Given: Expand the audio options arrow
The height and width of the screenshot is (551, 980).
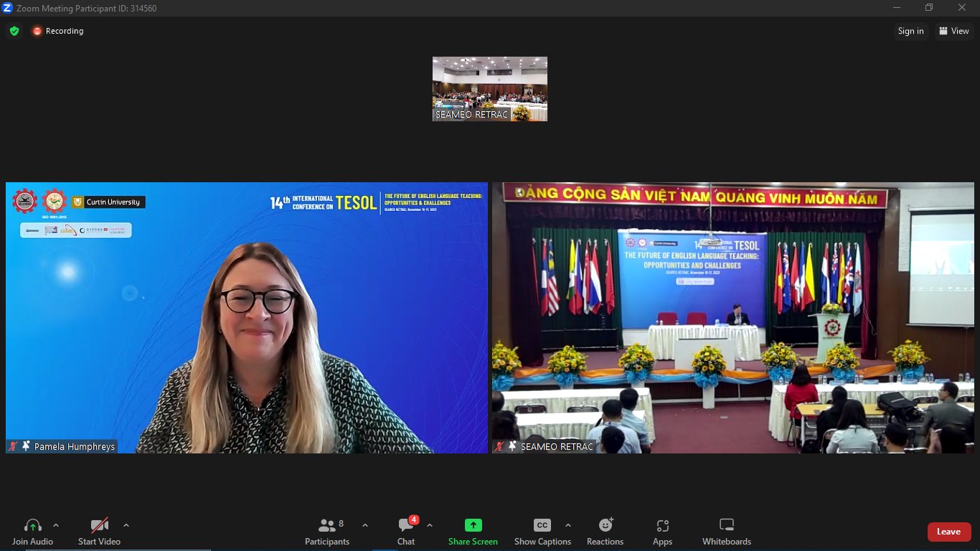Looking at the screenshot, I should tap(56, 525).
